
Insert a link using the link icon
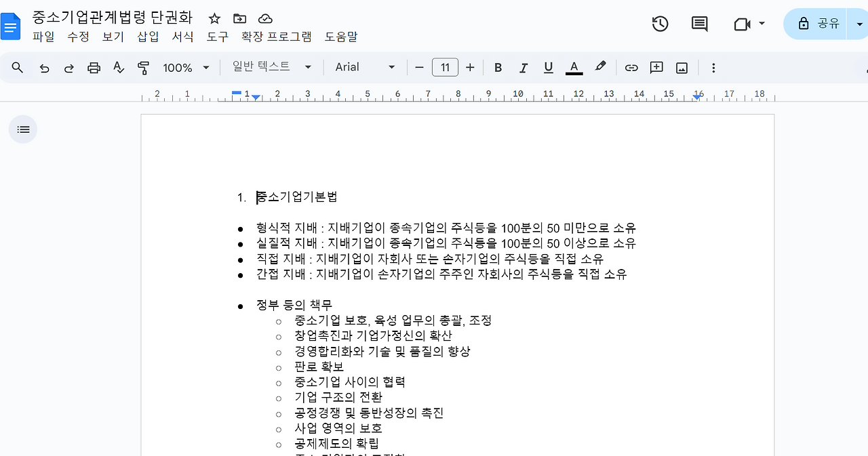(631, 67)
